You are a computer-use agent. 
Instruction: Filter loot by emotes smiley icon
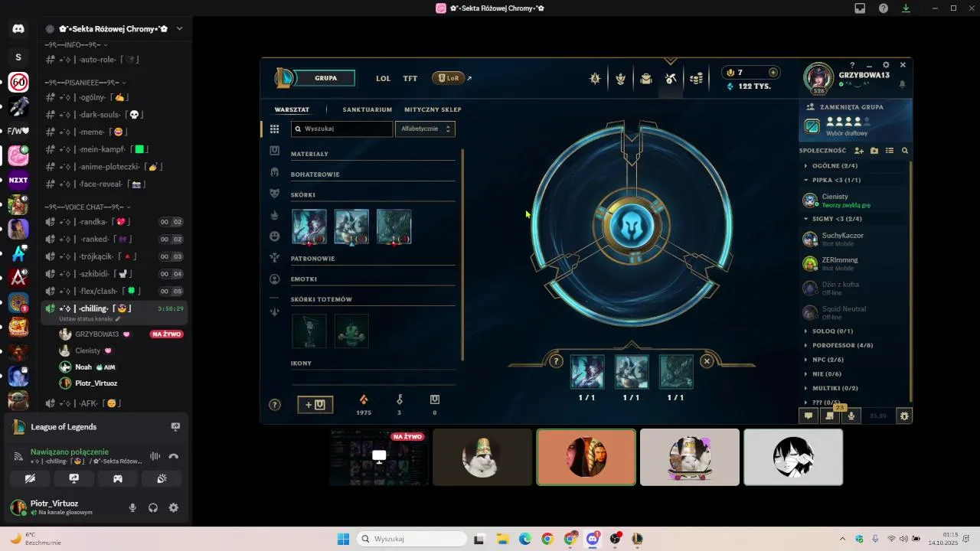275,236
